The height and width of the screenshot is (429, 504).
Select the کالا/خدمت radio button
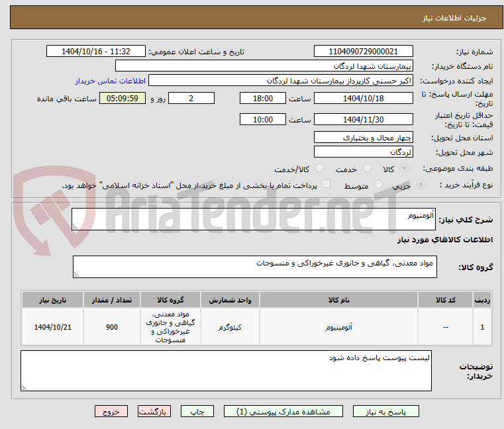pos(319,168)
